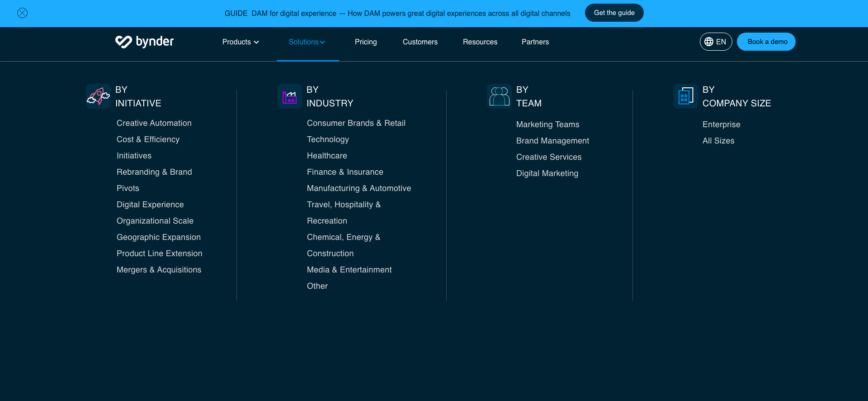Expand the Products dropdown menu
The image size is (868, 401).
pos(241,42)
